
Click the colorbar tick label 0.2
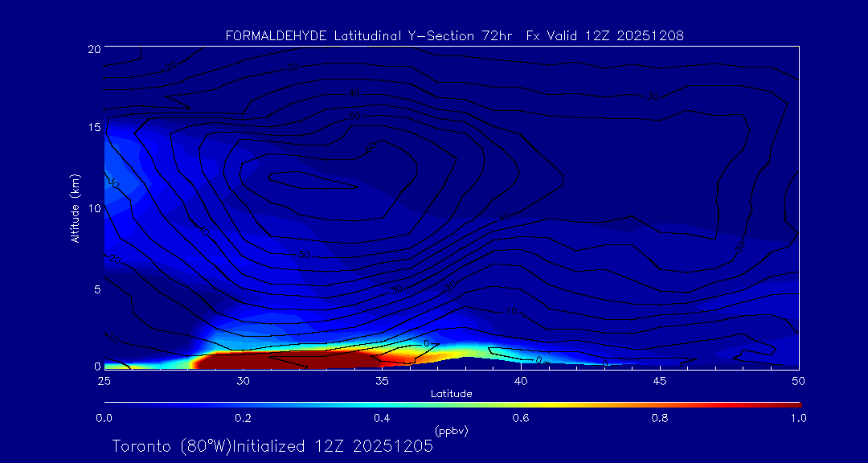tap(243, 418)
